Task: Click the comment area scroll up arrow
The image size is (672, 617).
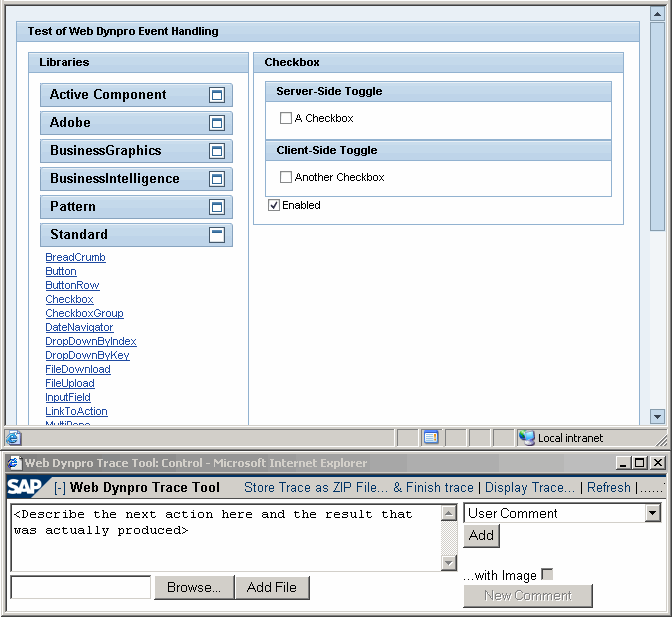Action: [448, 513]
